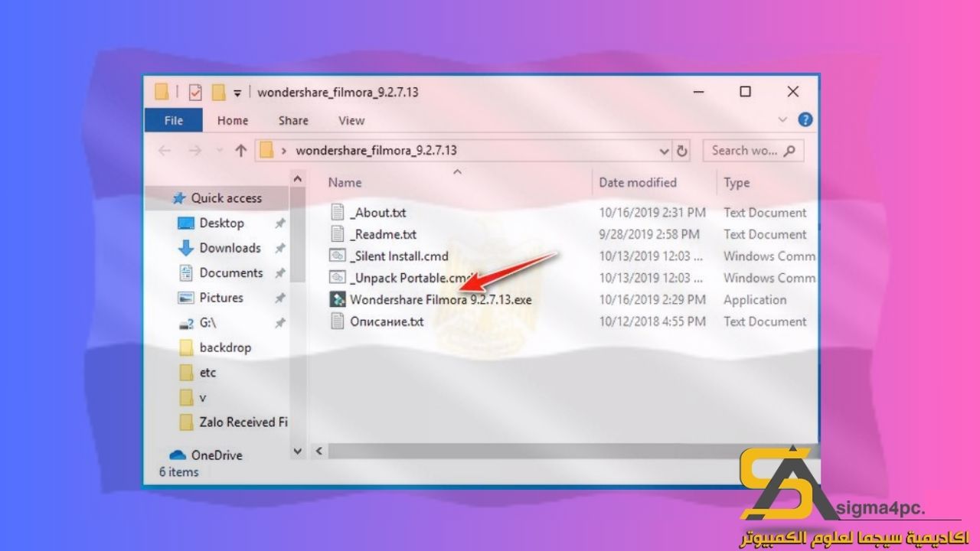
Task: Unpin G:\ using its pin icon
Action: click(280, 323)
